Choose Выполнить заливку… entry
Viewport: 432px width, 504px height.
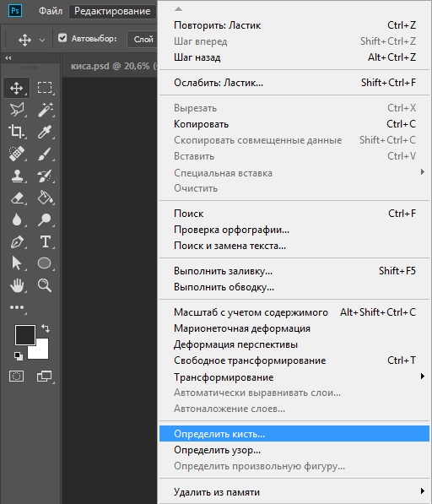click(294, 271)
